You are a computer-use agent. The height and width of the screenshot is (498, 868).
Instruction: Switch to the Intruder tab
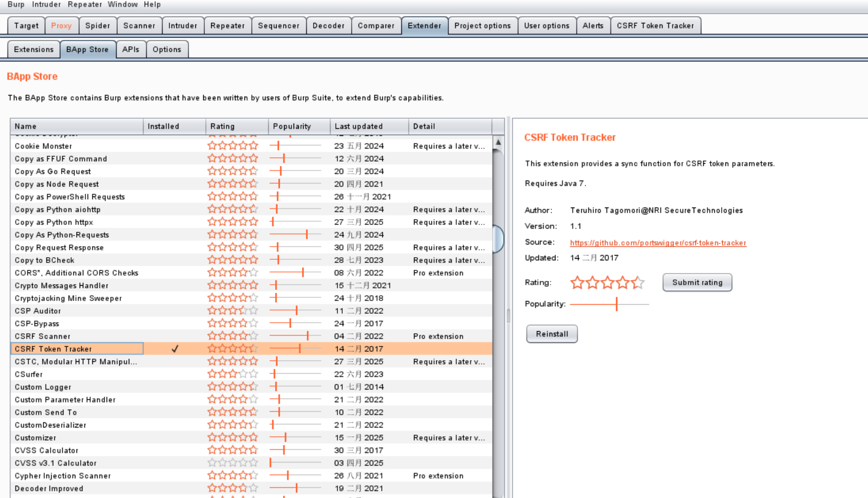pos(183,25)
